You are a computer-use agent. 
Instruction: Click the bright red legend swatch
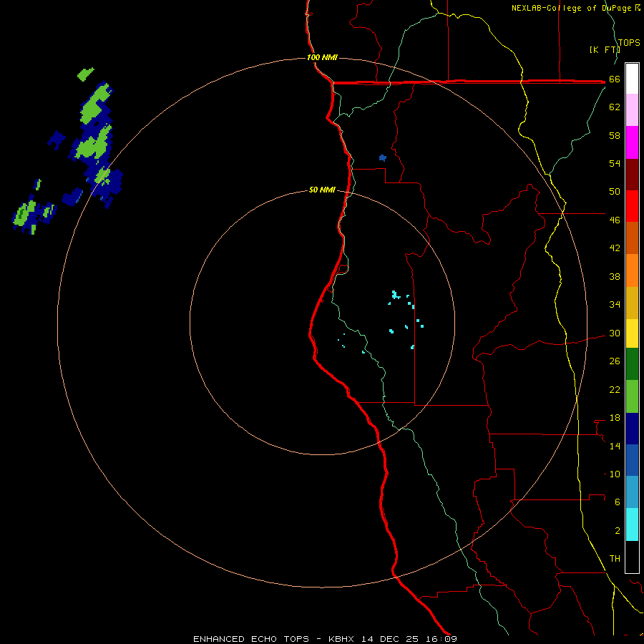pos(632,206)
